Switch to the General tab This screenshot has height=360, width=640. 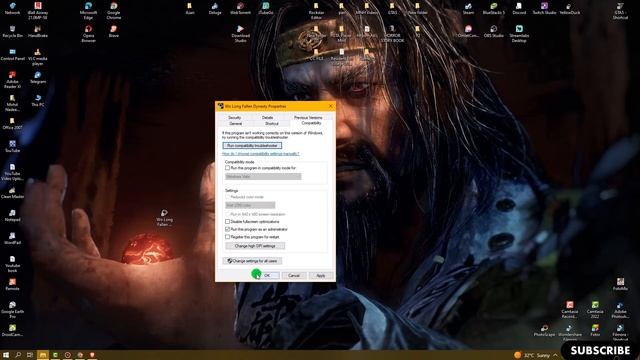pyautogui.click(x=236, y=123)
